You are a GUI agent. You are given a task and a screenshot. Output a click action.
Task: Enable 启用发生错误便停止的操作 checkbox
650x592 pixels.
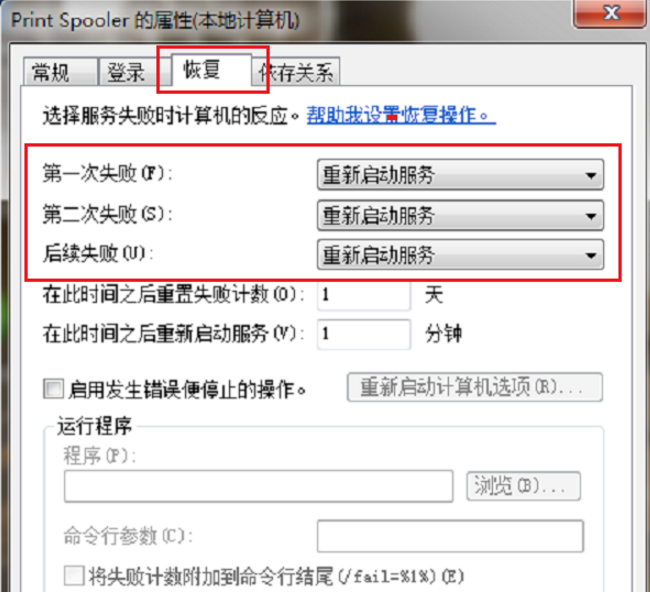coord(53,389)
